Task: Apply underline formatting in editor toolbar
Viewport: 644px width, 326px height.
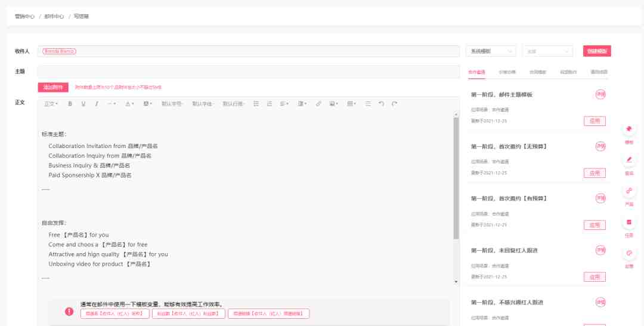Action: click(83, 104)
